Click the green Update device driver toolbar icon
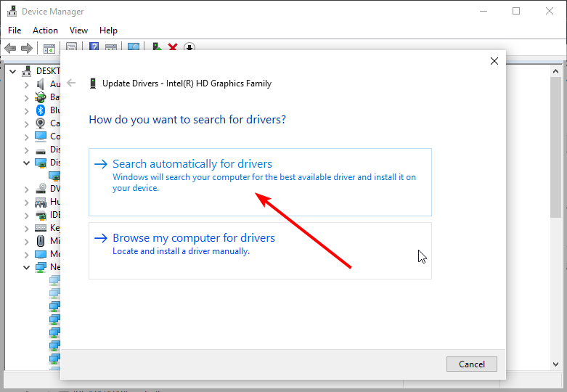This screenshot has height=392, width=567. [x=157, y=46]
